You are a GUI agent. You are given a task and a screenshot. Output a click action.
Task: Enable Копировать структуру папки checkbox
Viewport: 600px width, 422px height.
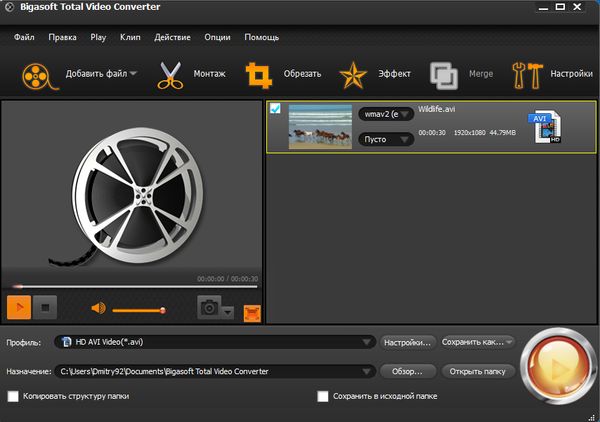click(x=13, y=396)
